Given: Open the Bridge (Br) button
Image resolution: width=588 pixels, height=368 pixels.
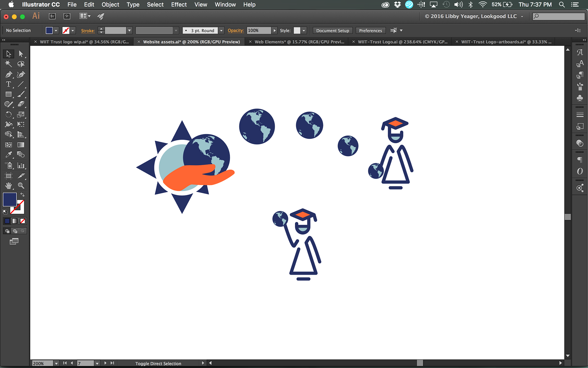Looking at the screenshot, I should (x=52, y=16).
